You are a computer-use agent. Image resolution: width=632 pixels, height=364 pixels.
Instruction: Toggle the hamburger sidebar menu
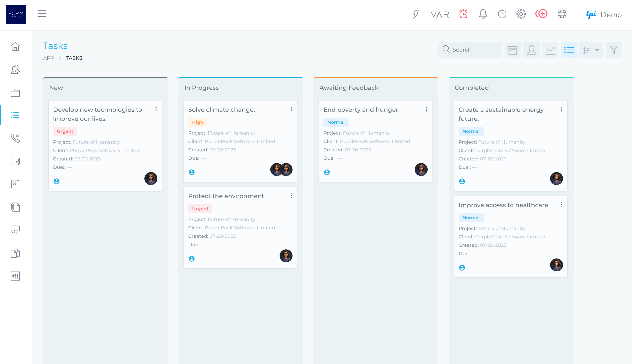point(42,14)
